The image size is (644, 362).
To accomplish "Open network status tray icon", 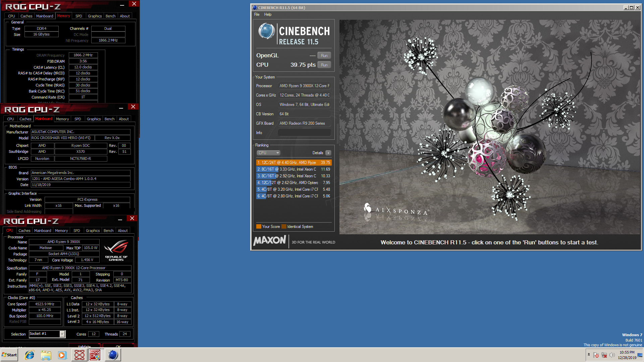I will (604, 355).
